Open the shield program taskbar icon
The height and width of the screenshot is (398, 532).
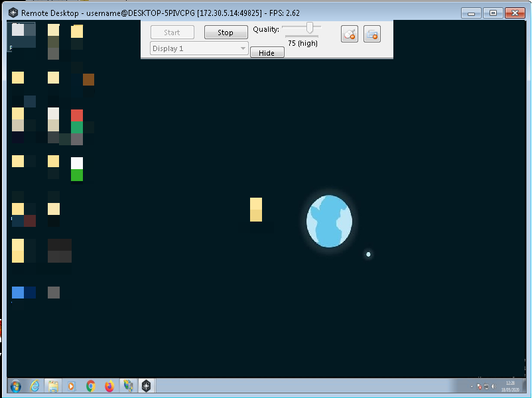[x=128, y=386]
